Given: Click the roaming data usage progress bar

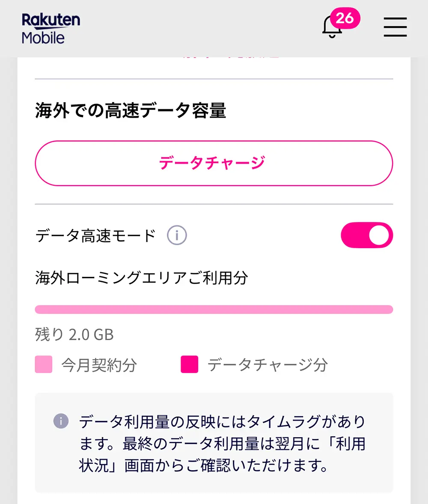Looking at the screenshot, I should click(214, 309).
